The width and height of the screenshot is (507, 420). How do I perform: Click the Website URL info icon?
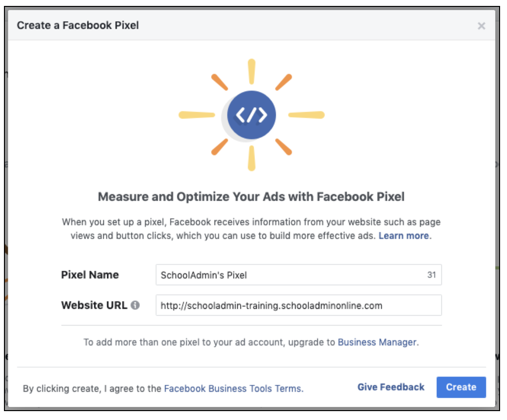tap(135, 305)
